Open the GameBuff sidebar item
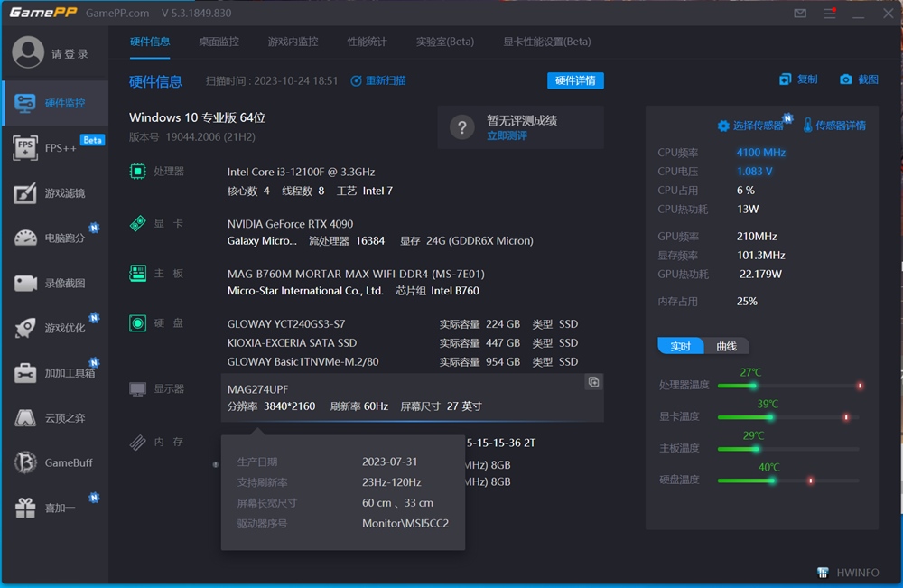The height and width of the screenshot is (588, 903). click(x=55, y=462)
